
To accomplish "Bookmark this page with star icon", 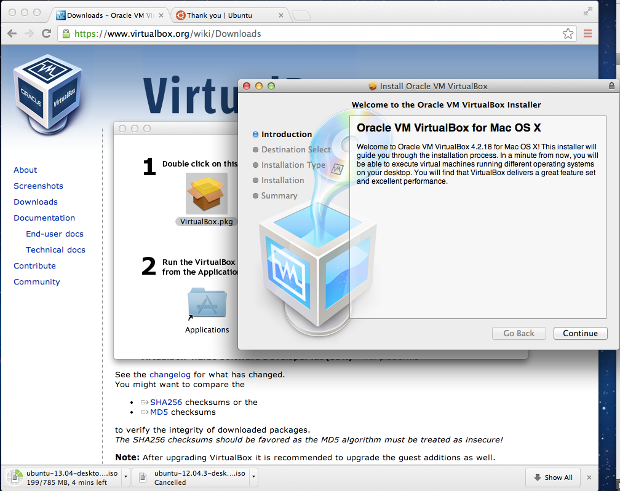I will click(x=568, y=34).
